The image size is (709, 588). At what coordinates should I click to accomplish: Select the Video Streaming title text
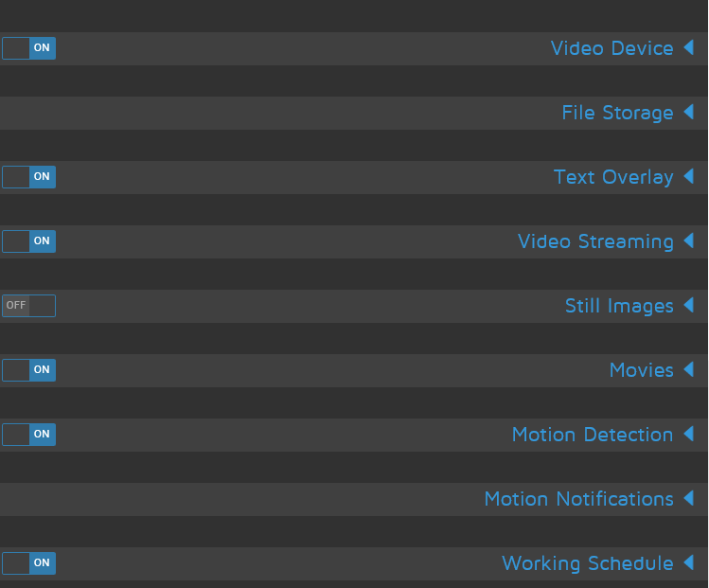[x=595, y=241]
